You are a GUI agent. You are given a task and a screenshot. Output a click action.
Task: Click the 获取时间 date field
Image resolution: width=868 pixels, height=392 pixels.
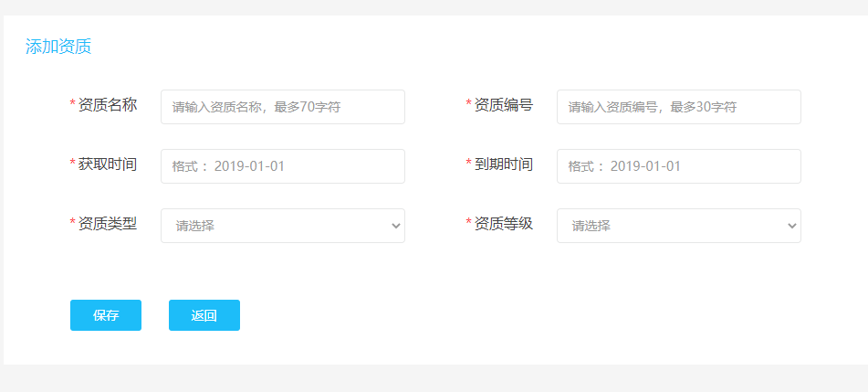(282, 166)
